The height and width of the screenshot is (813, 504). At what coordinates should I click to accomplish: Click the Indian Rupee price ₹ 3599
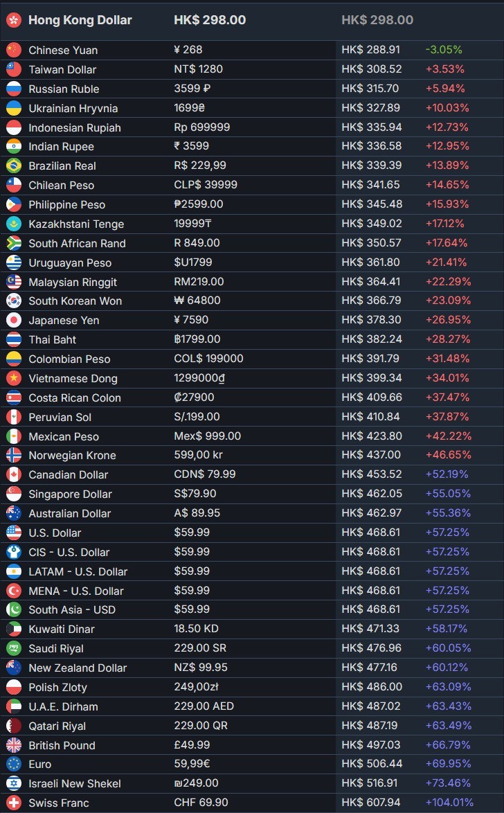click(x=192, y=146)
